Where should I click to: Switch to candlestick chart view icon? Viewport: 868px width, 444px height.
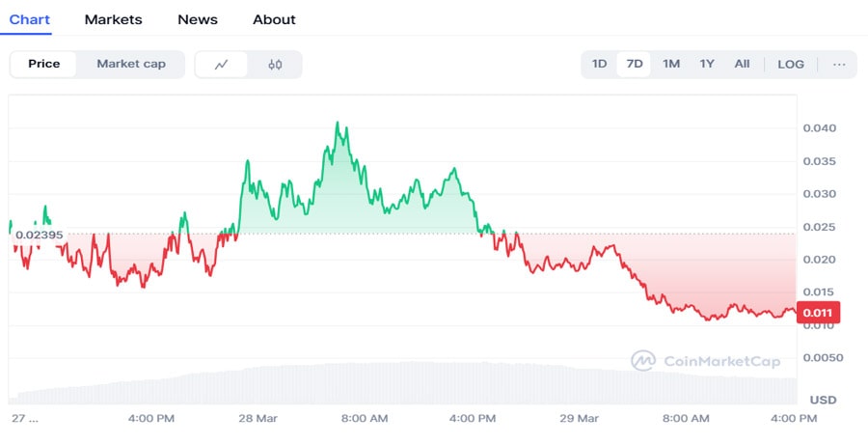point(275,65)
